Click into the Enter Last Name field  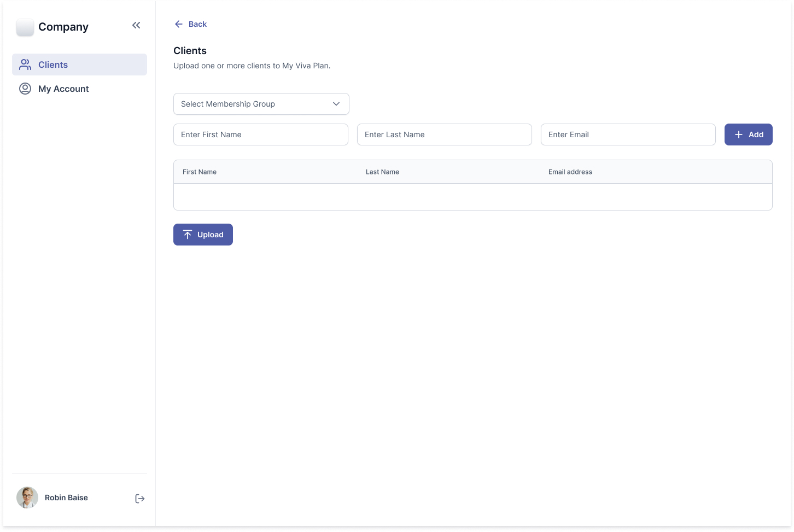[444, 135]
